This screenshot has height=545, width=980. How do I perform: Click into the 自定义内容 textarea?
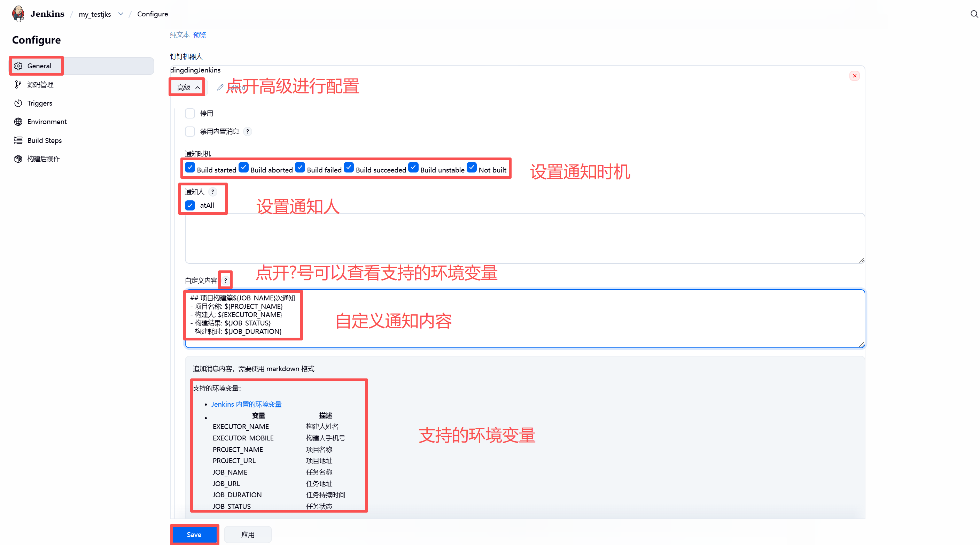click(x=524, y=319)
